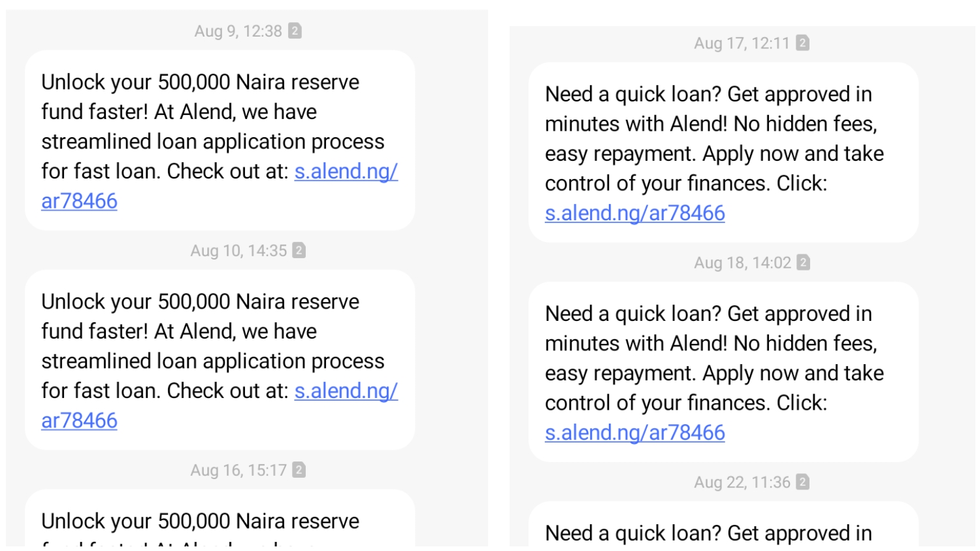Click the 'Aug 22, 11:36' timestamp
980x551 pixels.
click(x=742, y=483)
